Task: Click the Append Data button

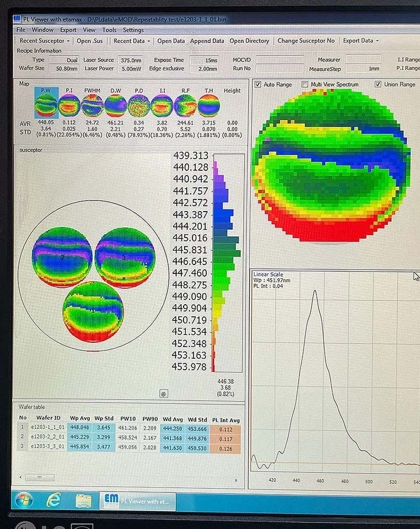Action: coord(207,41)
